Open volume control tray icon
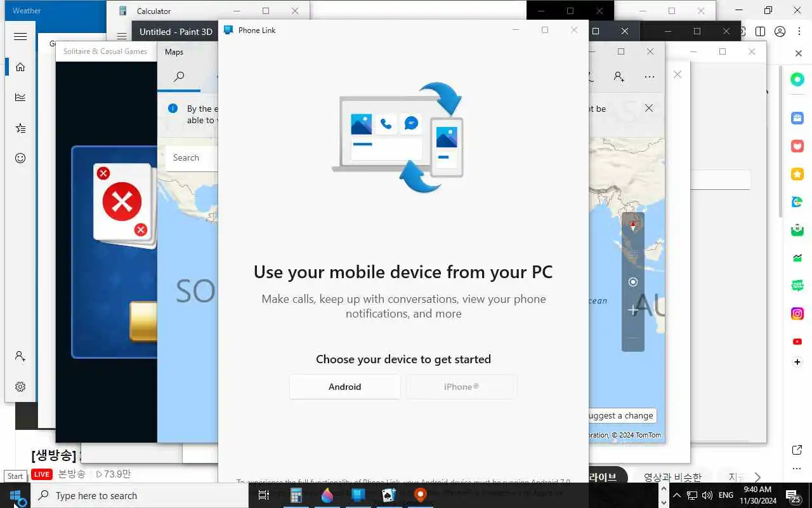The height and width of the screenshot is (508, 812). point(707,495)
